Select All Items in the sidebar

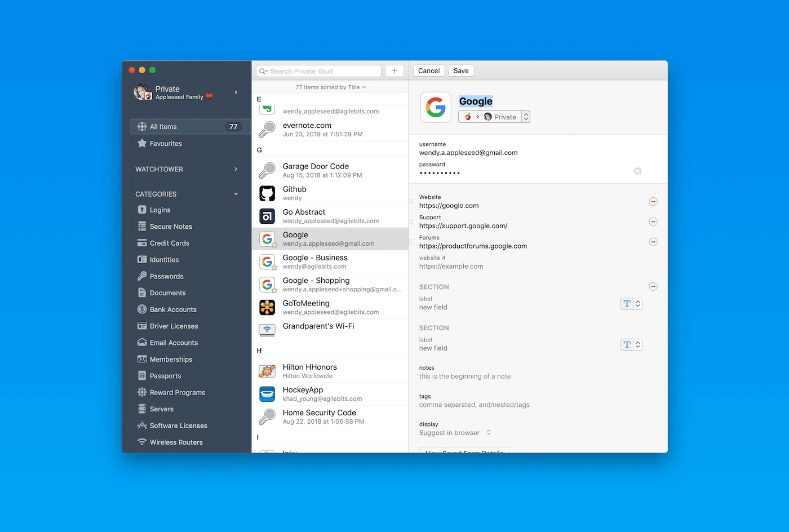[189, 127]
